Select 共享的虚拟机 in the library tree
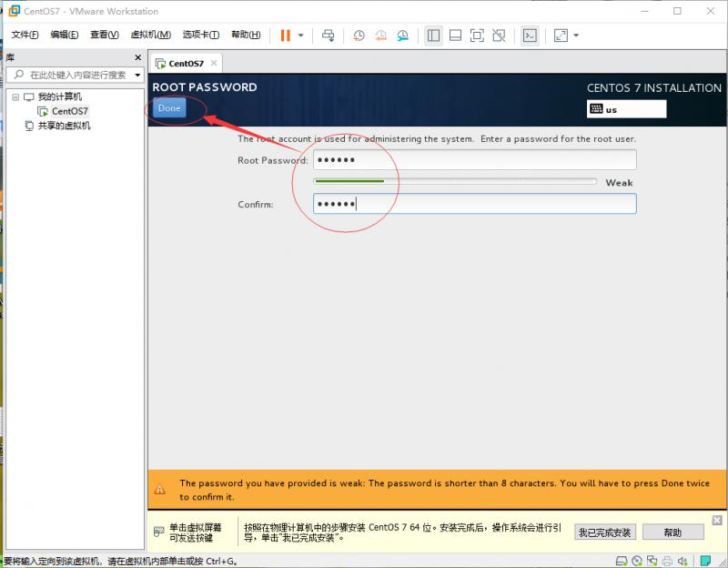The image size is (728, 568). (x=64, y=126)
